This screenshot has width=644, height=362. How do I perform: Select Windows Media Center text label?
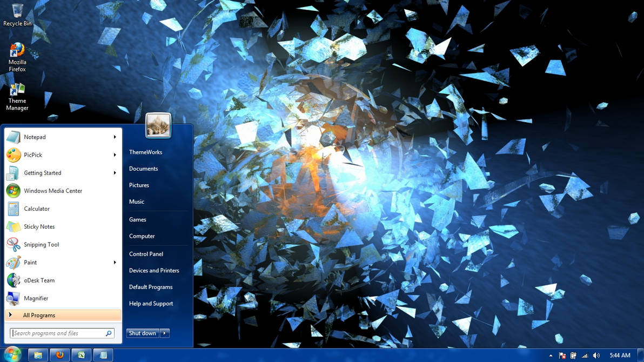(x=53, y=191)
